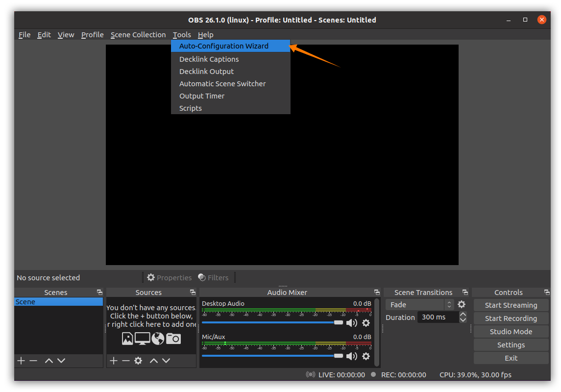Open Settings from Controls panel
The height and width of the screenshot is (392, 561).
click(x=511, y=345)
